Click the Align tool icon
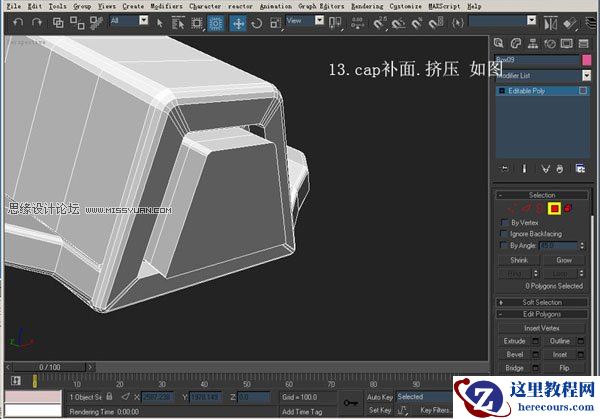This screenshot has height=419, width=600. [x=570, y=24]
